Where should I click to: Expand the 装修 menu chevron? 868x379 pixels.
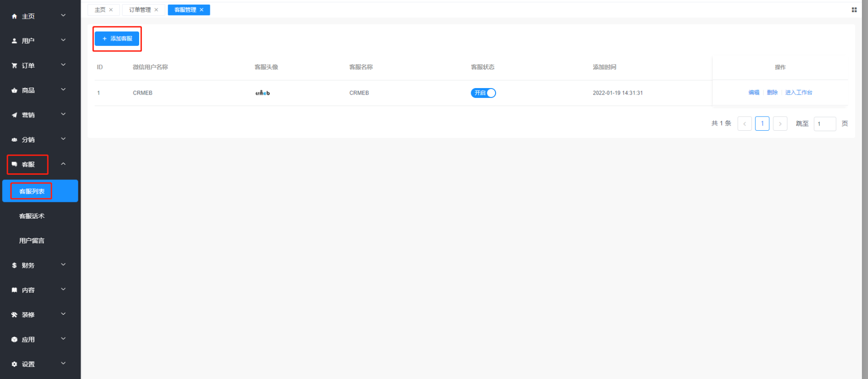click(63, 314)
